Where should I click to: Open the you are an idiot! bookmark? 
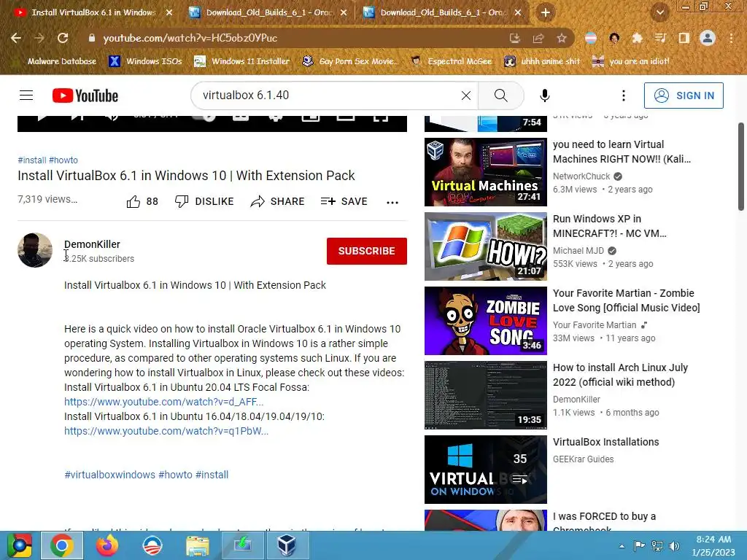(x=631, y=61)
